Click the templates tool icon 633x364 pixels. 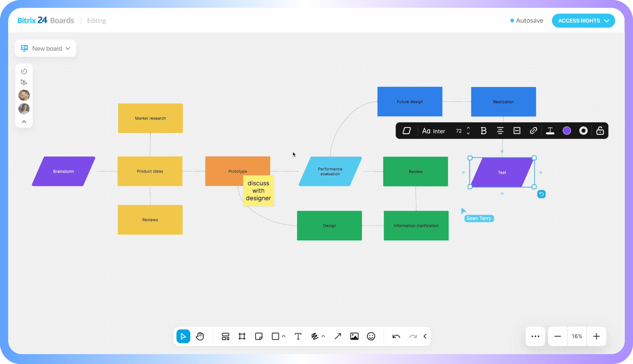pyautogui.click(x=225, y=336)
